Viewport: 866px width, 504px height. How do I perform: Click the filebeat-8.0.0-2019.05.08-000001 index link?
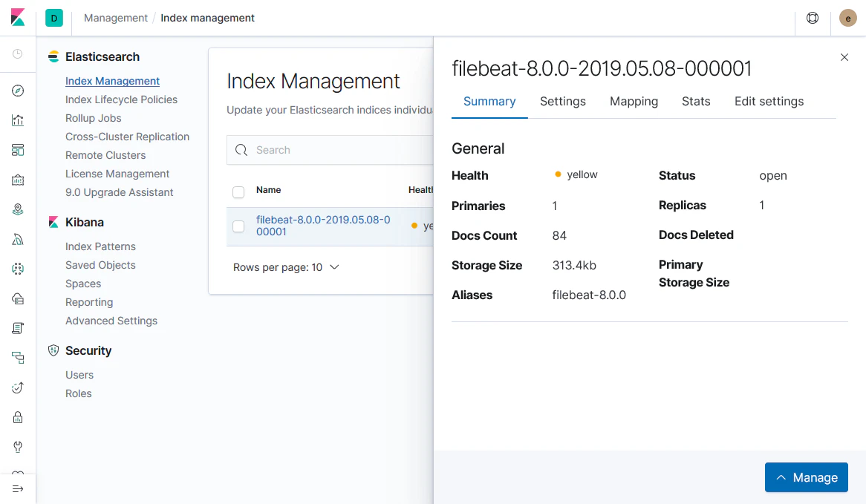[323, 226]
